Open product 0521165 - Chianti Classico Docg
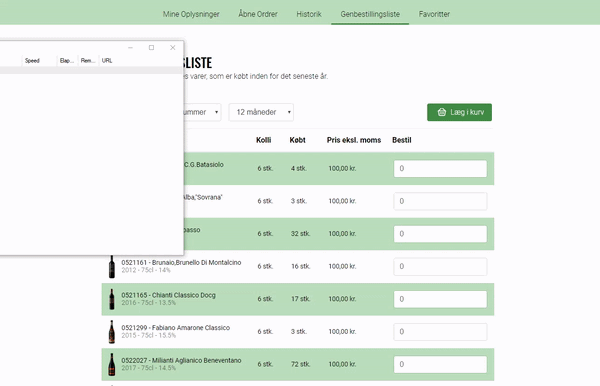Image resolution: width=600 pixels, height=386 pixels. point(168,295)
